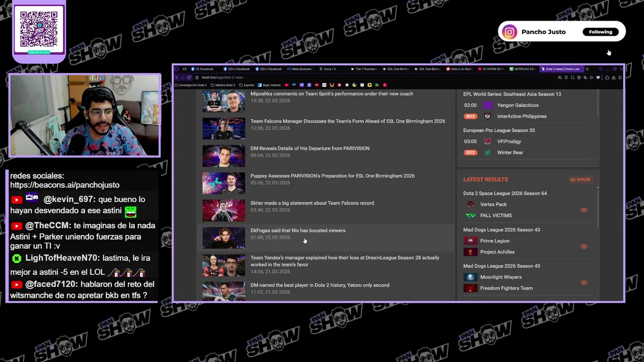Click the BO3 badge for Winter Bear match
Viewport: 644px width, 362px height.
pos(470,152)
